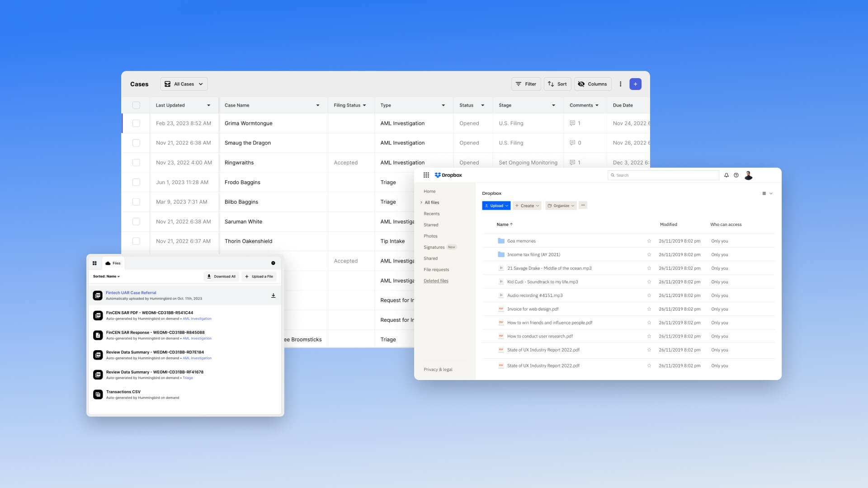Click the Filter button in Cases
868x488 pixels.
[526, 84]
